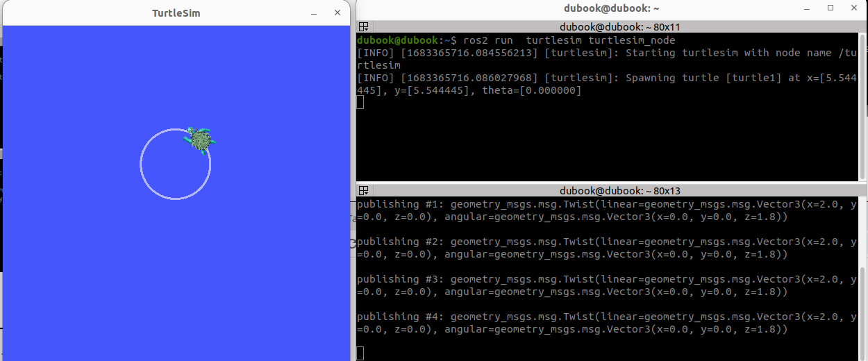The width and height of the screenshot is (868, 361).
Task: Click the 'Starting turtlesim with node name' log line
Action: pyautogui.click(x=607, y=59)
